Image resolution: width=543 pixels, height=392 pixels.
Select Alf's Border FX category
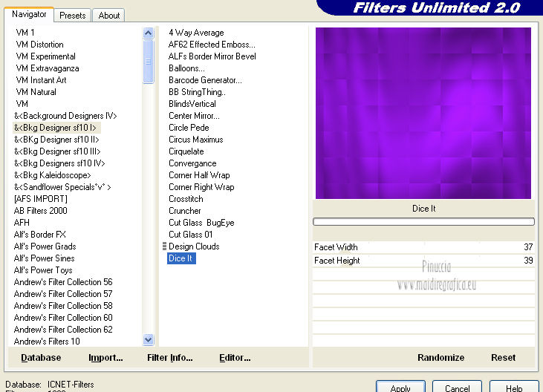[x=40, y=235]
